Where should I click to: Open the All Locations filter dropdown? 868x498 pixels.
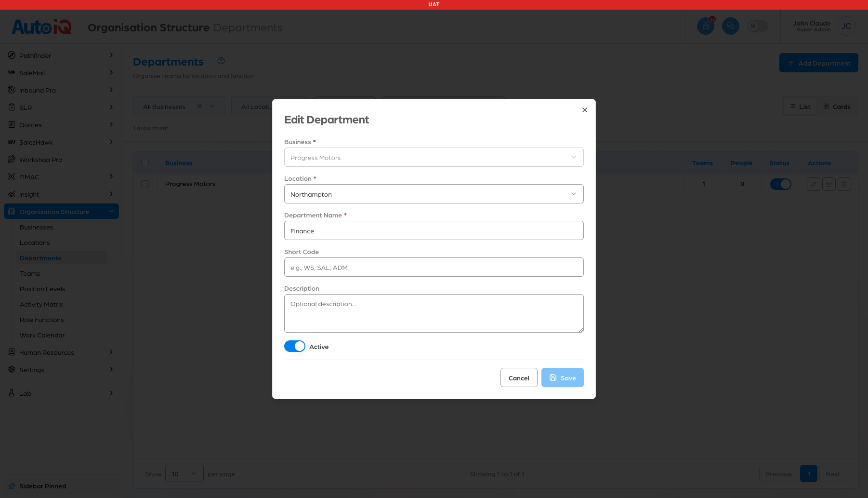[x=252, y=106]
